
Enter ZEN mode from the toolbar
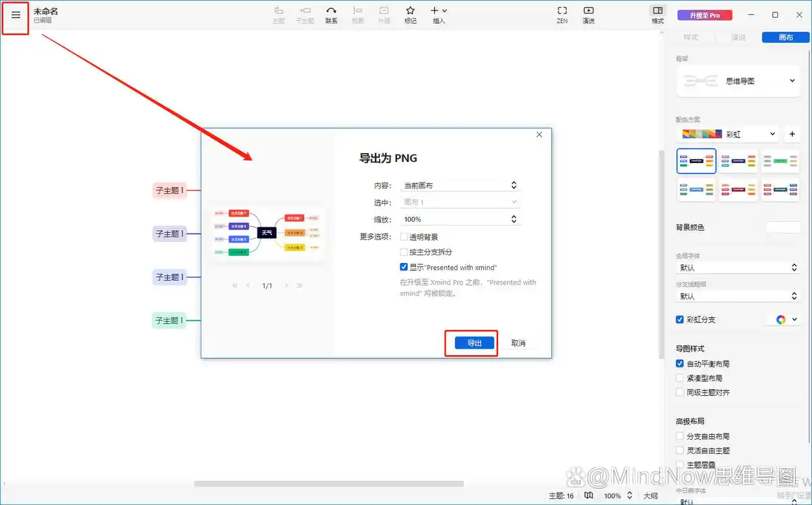(x=562, y=14)
